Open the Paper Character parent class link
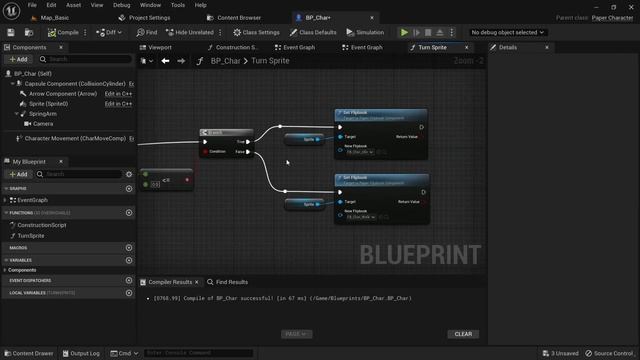640x360 pixels. coord(612,18)
